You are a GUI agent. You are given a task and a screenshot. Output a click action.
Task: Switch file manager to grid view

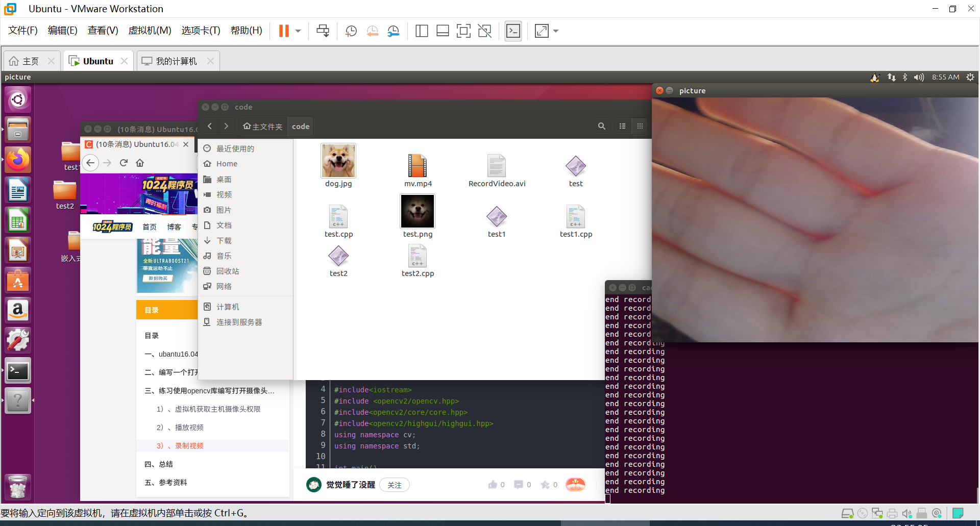[640, 126]
